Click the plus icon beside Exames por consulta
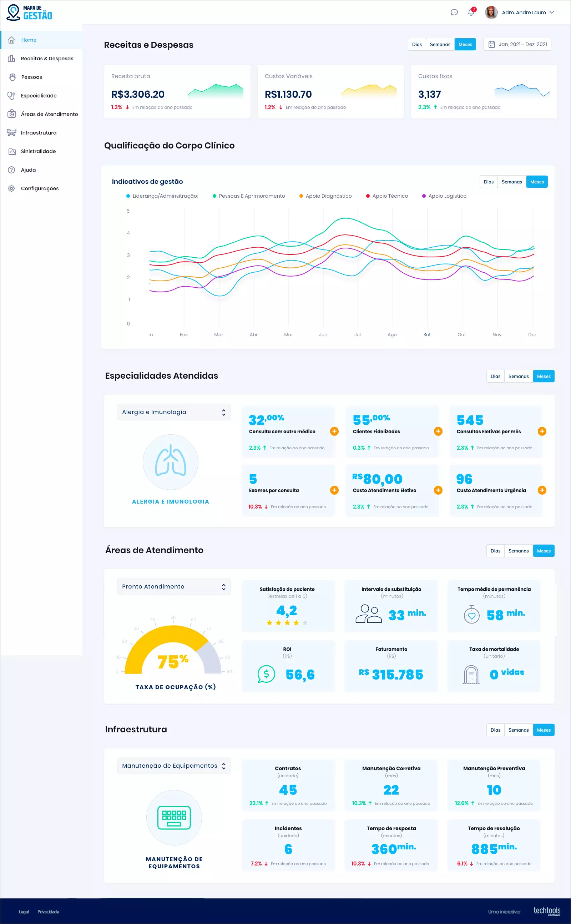The width and height of the screenshot is (571, 924). click(x=334, y=490)
